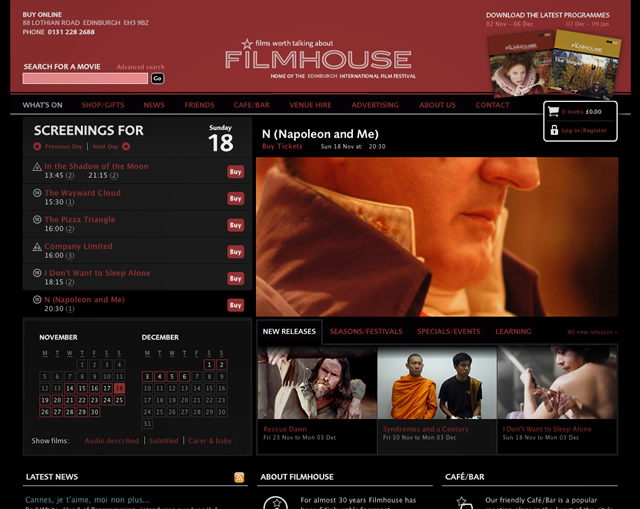This screenshot has height=509, width=640.
Task: Click rating icon beside The Wayward Cloud
Action: pos(37,193)
